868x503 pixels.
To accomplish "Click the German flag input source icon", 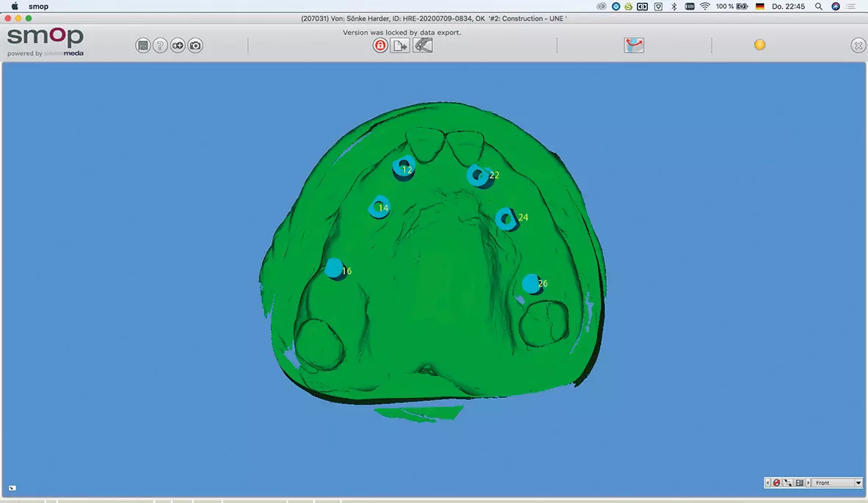I will [x=760, y=7].
